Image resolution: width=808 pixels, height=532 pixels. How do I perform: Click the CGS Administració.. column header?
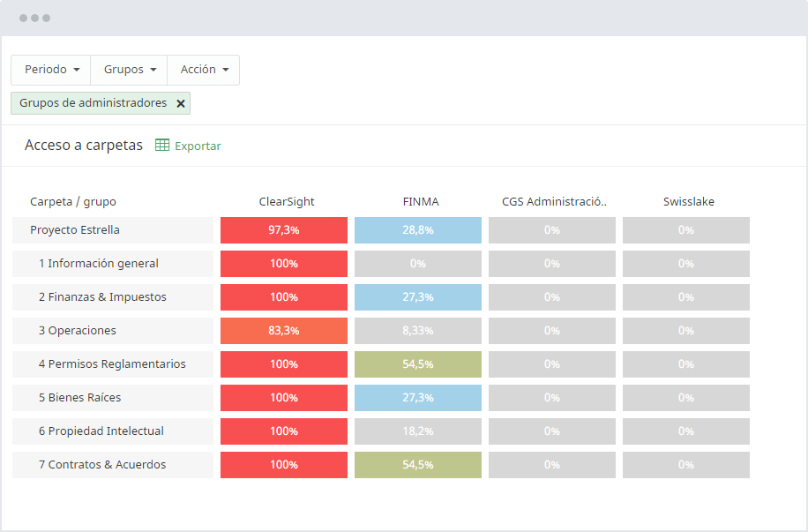[555, 201]
